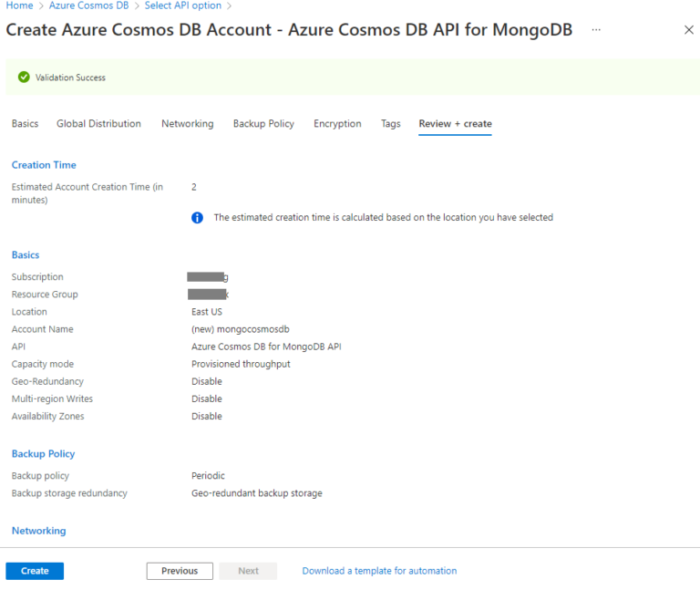Switch to the Backup Policy tab
This screenshot has height=590, width=700.
click(263, 124)
